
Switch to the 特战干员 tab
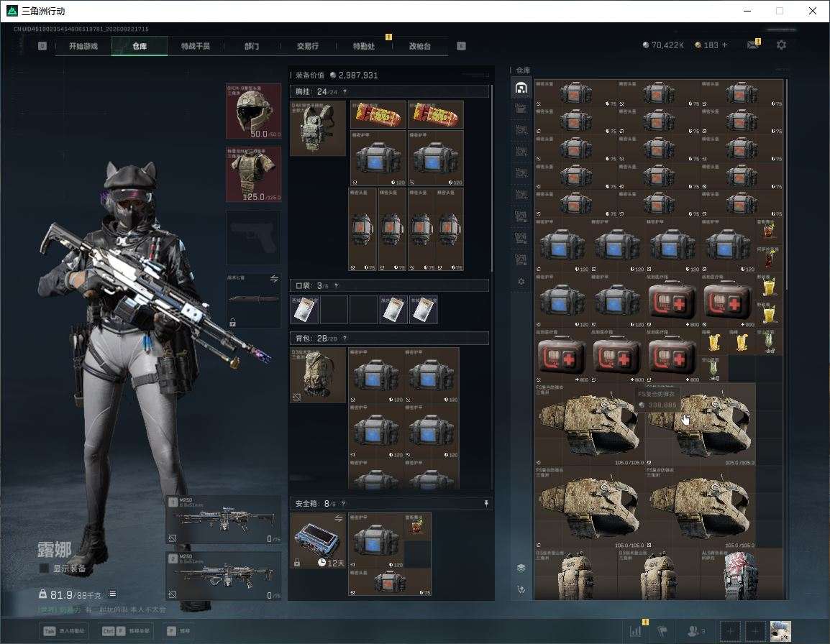tap(196, 46)
